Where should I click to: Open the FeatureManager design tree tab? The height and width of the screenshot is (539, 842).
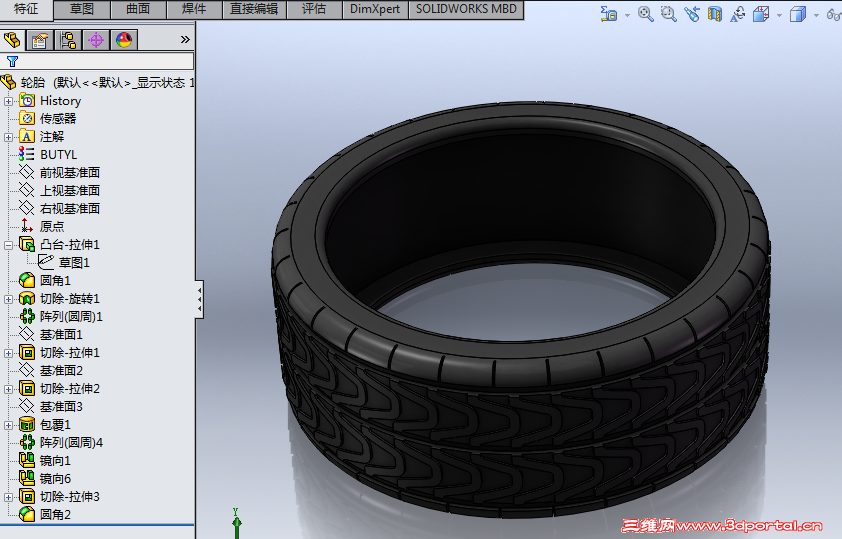point(12,40)
